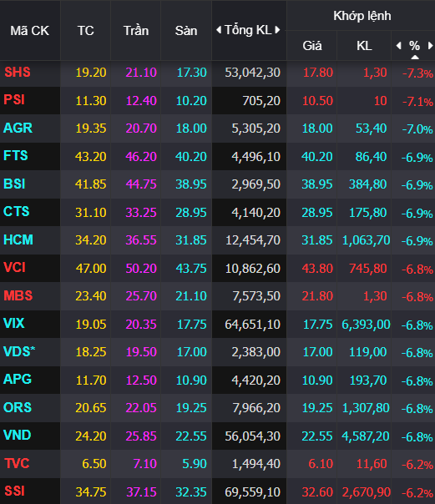Image resolution: width=435 pixels, height=504 pixels.
Task: Click BSI ceiling price 44.75
Action: (x=141, y=184)
